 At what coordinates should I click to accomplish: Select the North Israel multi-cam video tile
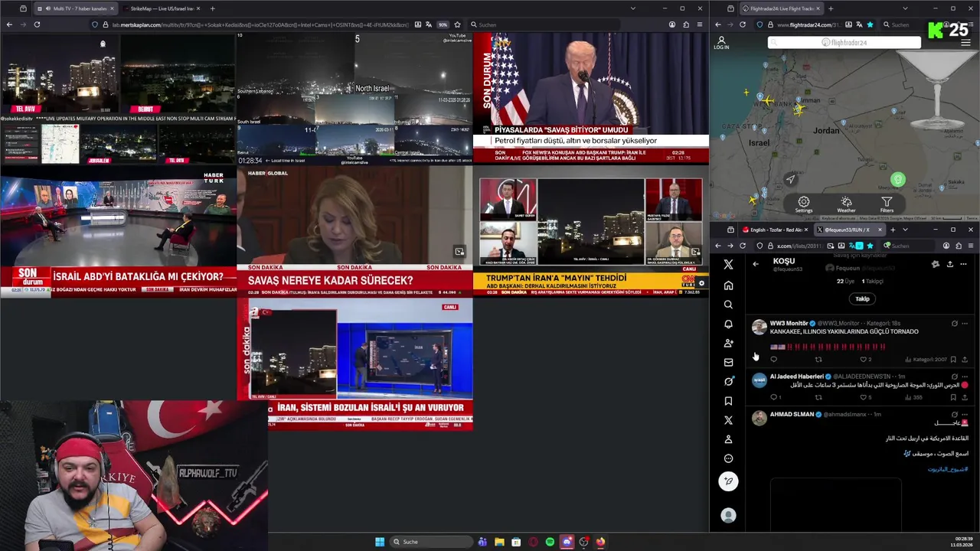point(354,98)
